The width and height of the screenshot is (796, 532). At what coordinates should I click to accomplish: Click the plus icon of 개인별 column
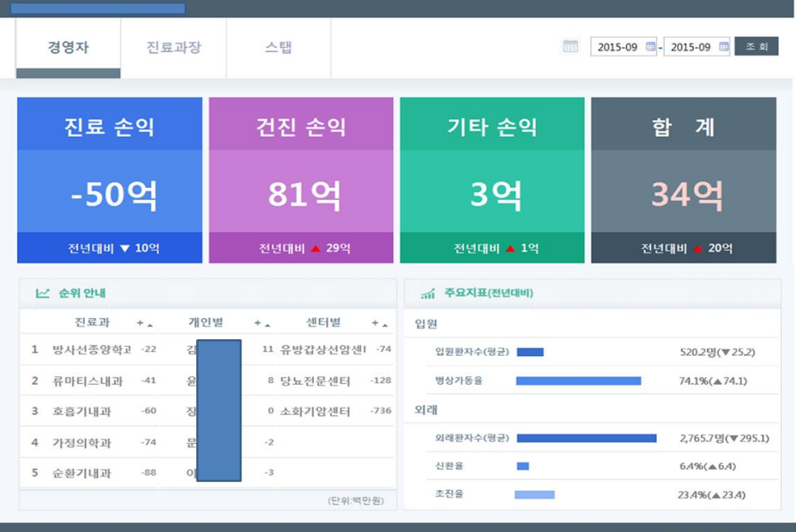pyautogui.click(x=258, y=323)
